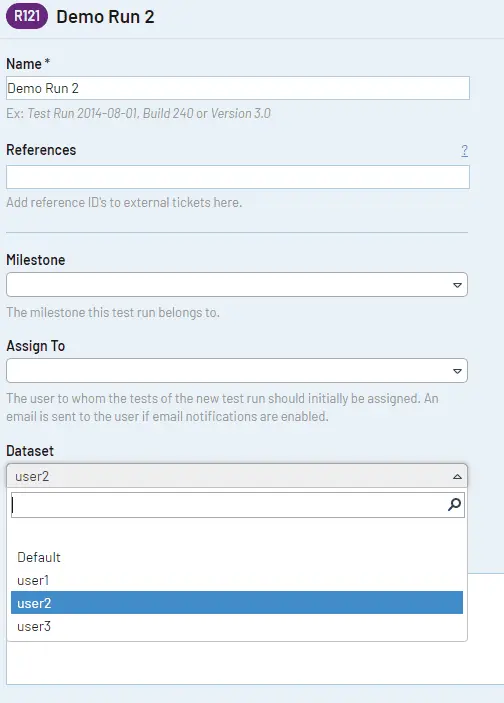Screen dimensions: 504x703
Task: Click the Dataset box showing user2
Action: coord(237,476)
